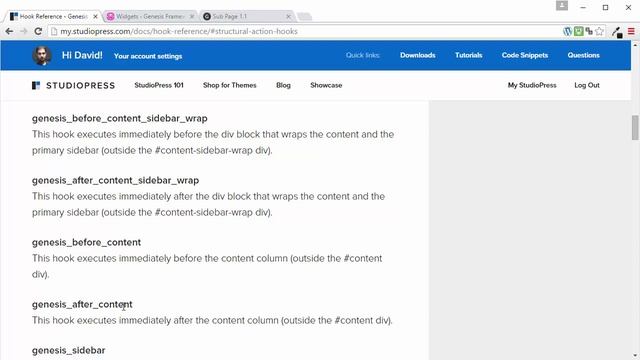Screen dimensions: 640x360
Task: Close the Hook Reference tab
Action: 96,16
